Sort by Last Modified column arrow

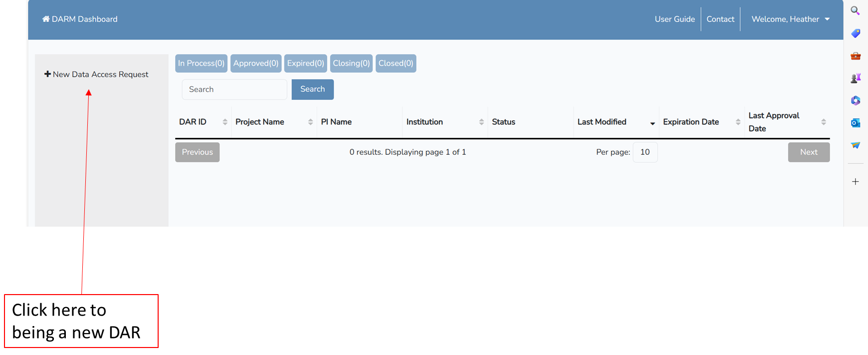652,123
